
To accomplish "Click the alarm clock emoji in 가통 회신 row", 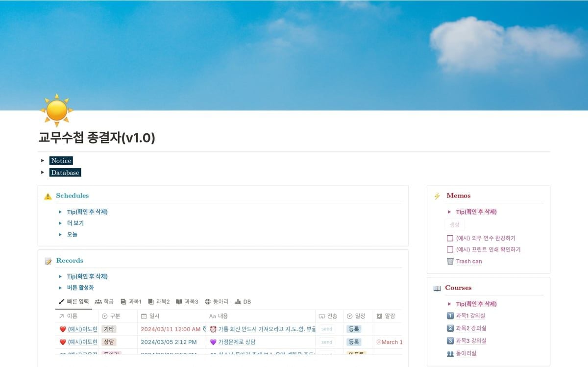I will coord(213,329).
